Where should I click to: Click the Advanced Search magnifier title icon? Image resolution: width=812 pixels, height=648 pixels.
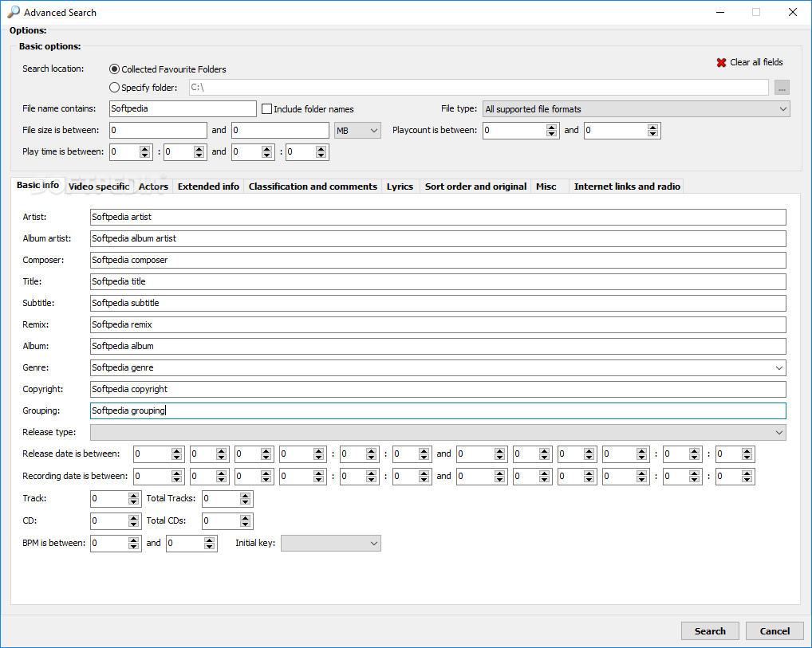point(14,12)
